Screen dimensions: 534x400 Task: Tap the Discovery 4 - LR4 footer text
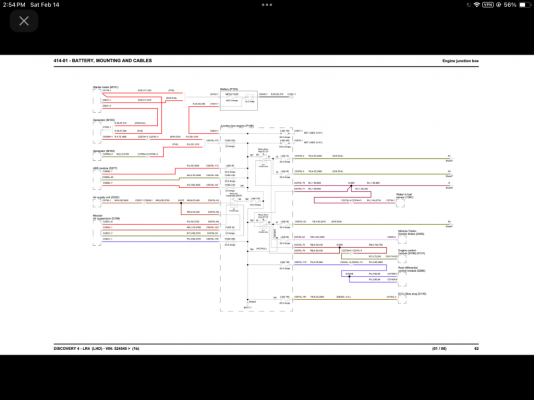[x=96, y=349]
